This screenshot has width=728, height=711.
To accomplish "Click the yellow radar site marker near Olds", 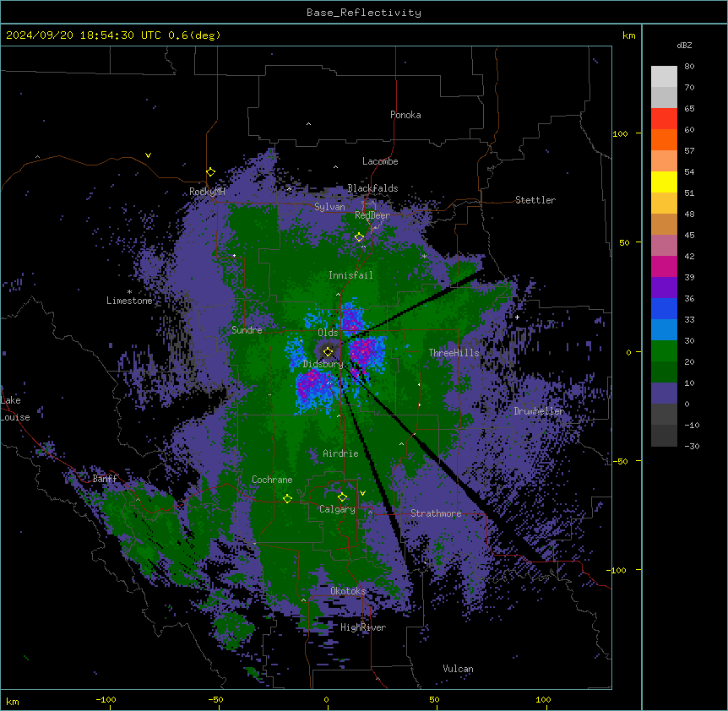I will [328, 351].
